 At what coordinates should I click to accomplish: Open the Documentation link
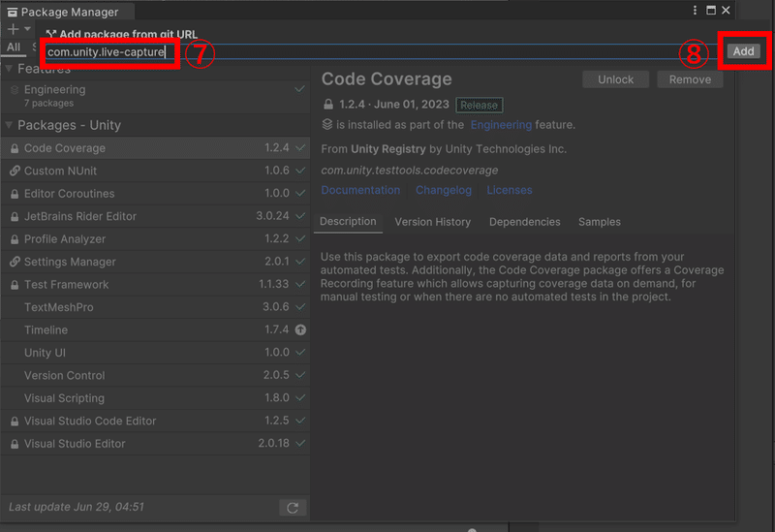tap(360, 190)
